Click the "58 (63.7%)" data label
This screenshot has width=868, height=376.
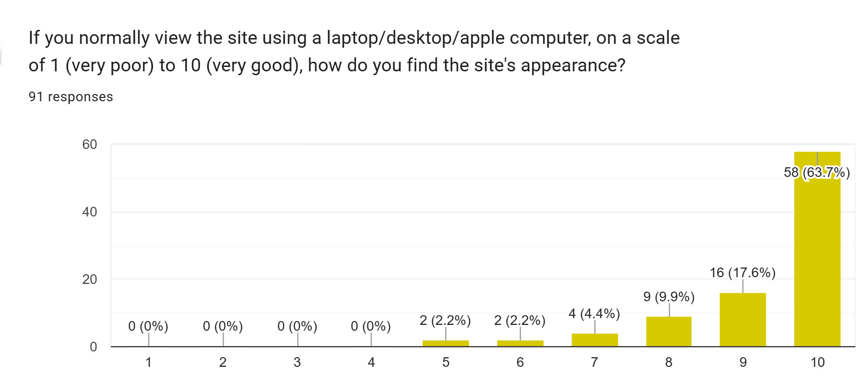pyautogui.click(x=816, y=172)
